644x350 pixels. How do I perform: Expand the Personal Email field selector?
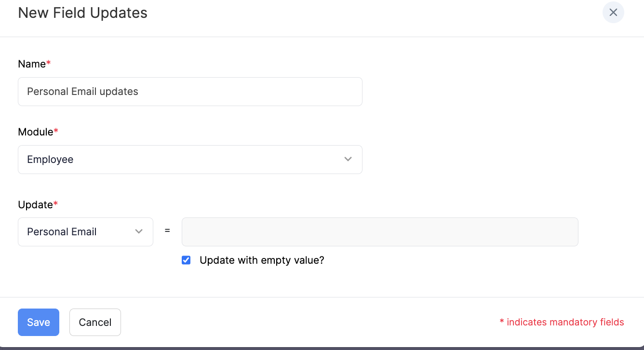point(85,231)
